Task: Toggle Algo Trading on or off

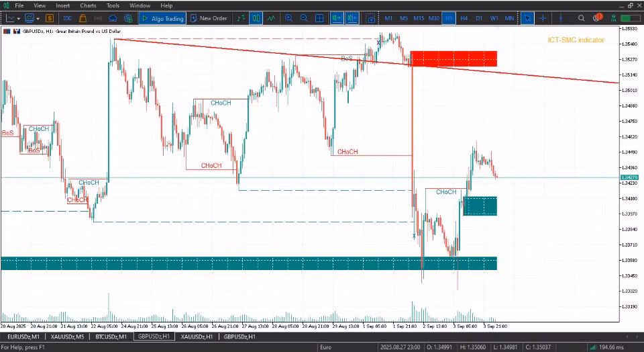Action: (x=162, y=18)
